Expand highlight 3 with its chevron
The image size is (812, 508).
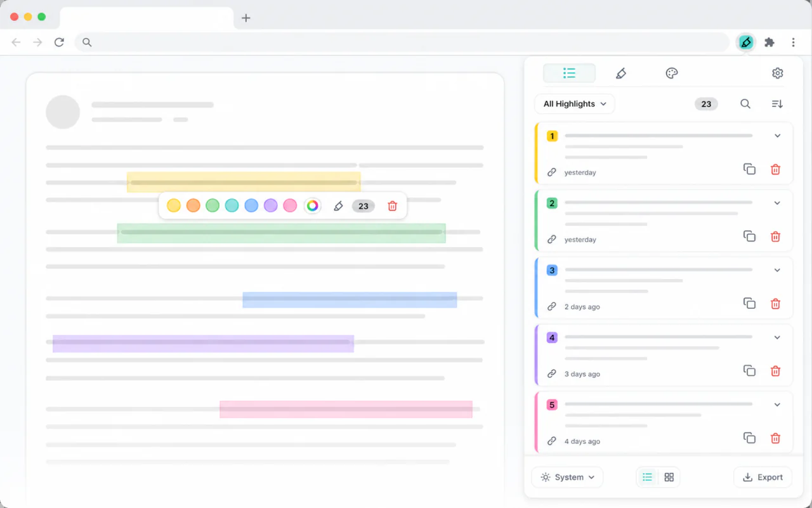777,270
